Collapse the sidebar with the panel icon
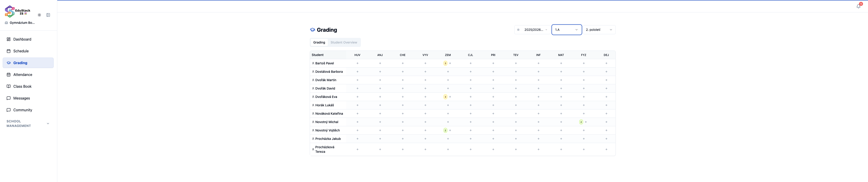This screenshot has height=182, width=868. click(48, 15)
